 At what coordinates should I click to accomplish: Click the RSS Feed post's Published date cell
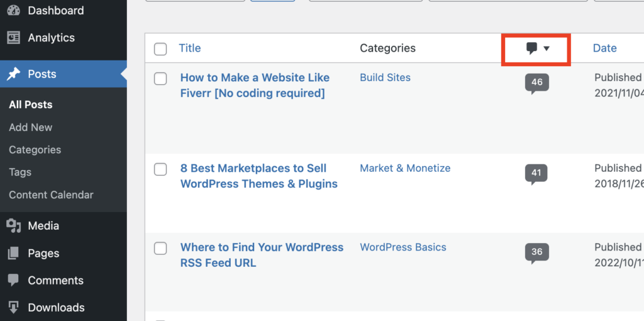tap(619, 254)
